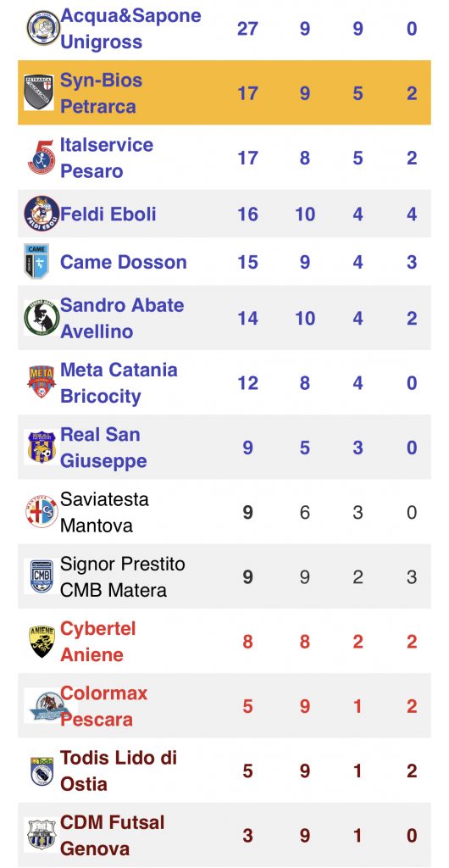
Task: Click the Sandro Abate Avellino logo
Action: (42, 318)
